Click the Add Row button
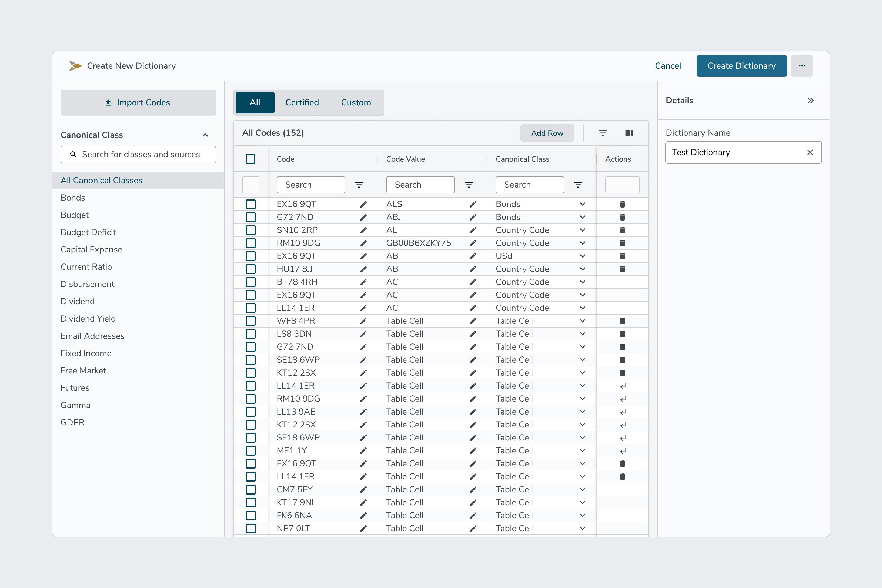 point(547,133)
